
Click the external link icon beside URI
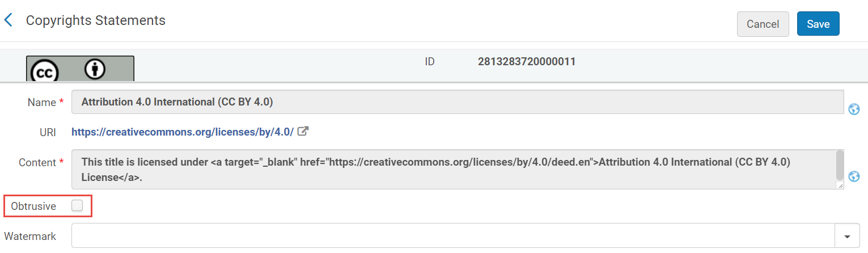[x=303, y=132]
